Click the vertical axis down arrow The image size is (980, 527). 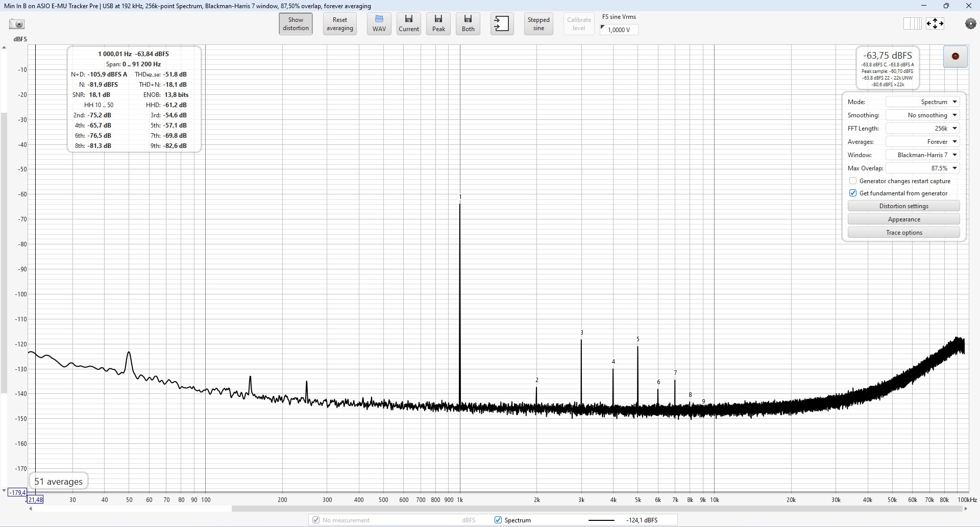tap(4, 491)
